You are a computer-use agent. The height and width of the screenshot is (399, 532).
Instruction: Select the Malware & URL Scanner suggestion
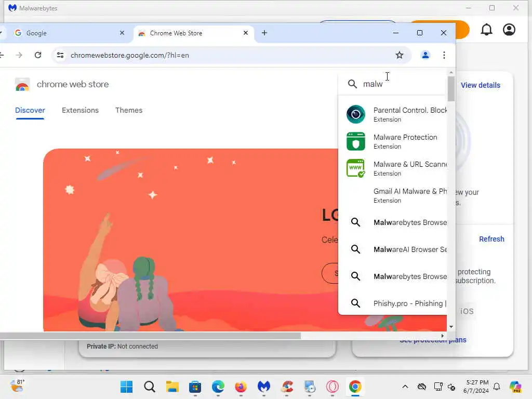pyautogui.click(x=393, y=168)
